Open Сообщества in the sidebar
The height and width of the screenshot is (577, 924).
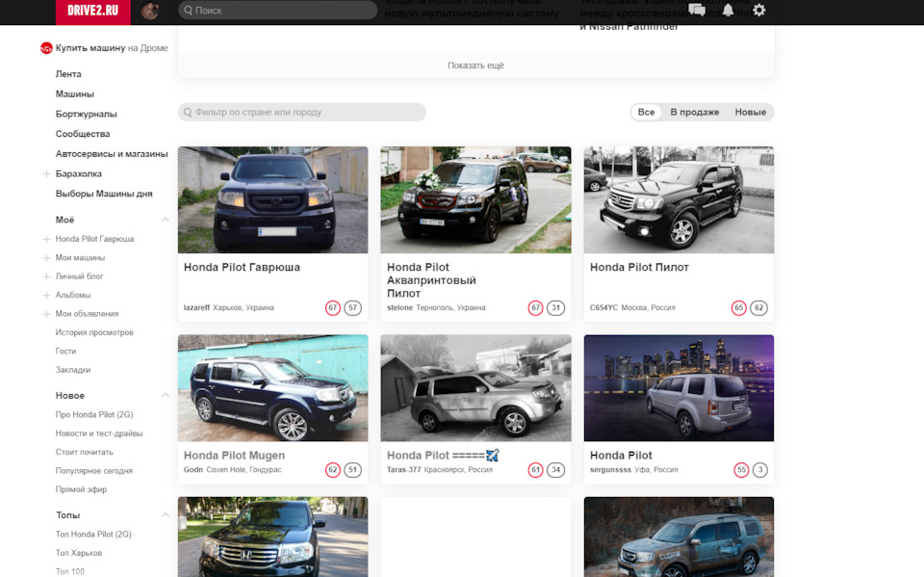point(83,134)
